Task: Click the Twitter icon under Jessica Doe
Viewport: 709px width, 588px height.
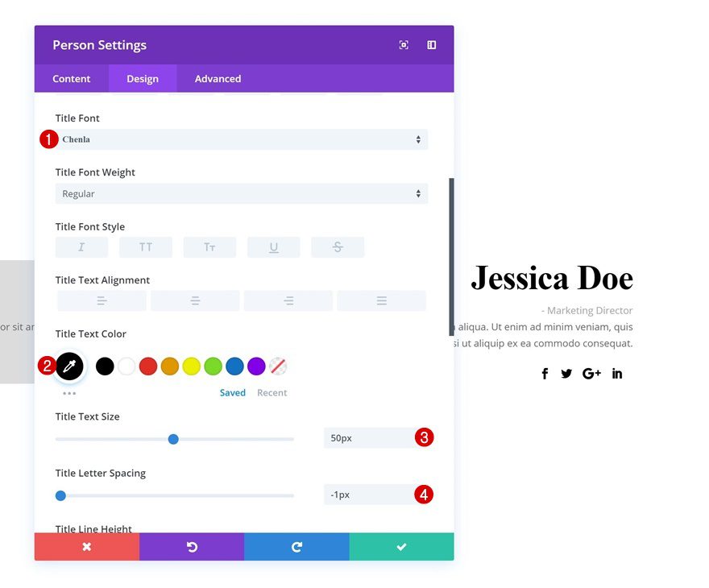Action: [x=566, y=373]
